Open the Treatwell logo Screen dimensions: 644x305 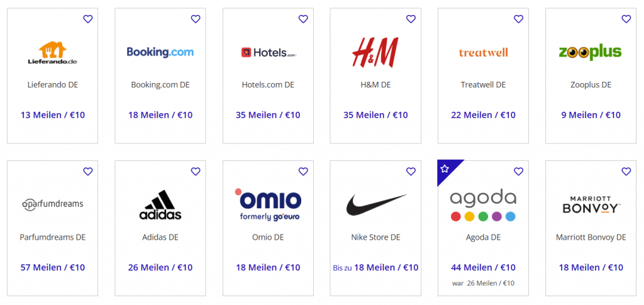coord(484,52)
